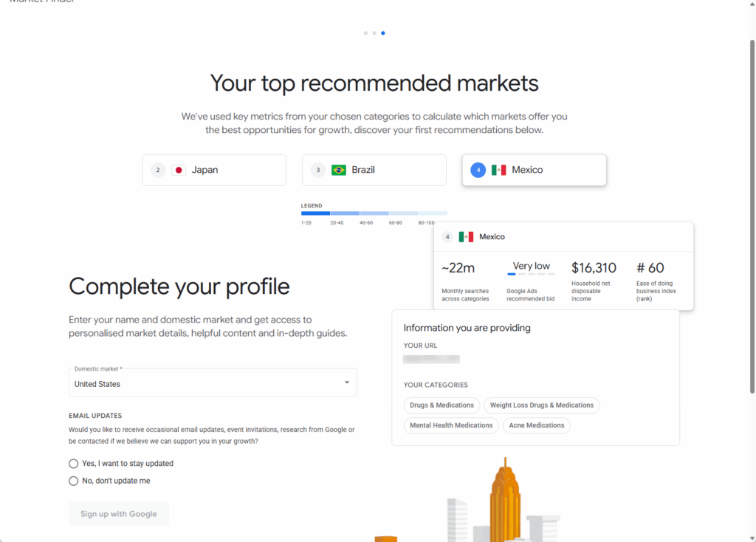Click the rank badge 3 on the Brazil card
Screen dimensions: 756x542
tap(317, 169)
